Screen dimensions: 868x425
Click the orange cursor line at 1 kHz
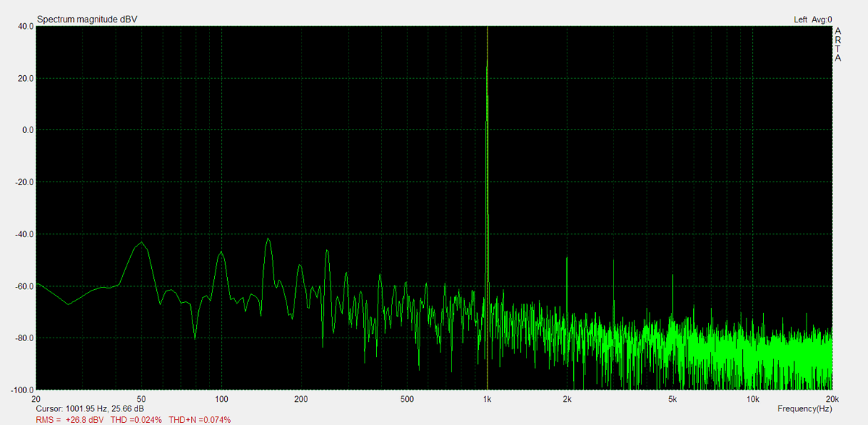[x=488, y=181]
